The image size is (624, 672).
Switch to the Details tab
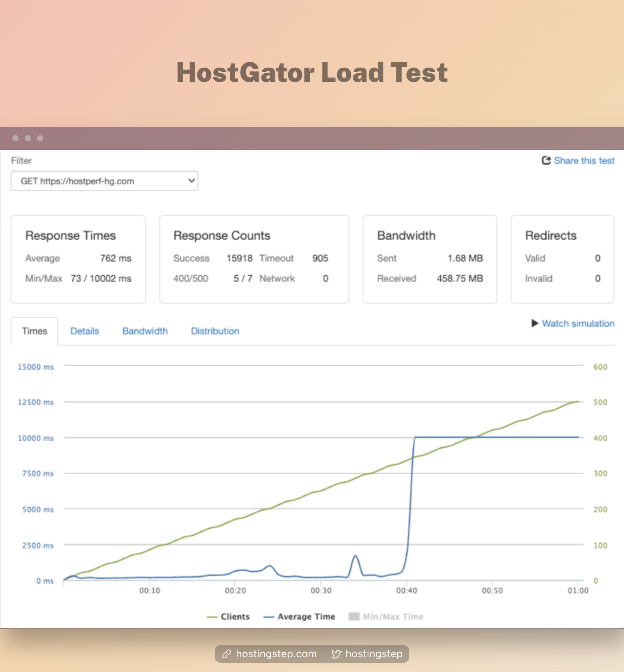tap(85, 331)
